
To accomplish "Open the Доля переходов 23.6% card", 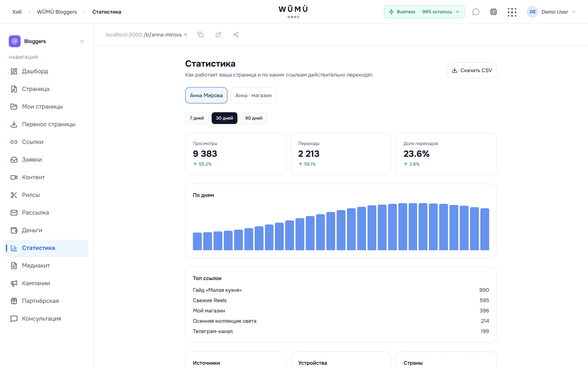I will tap(446, 154).
